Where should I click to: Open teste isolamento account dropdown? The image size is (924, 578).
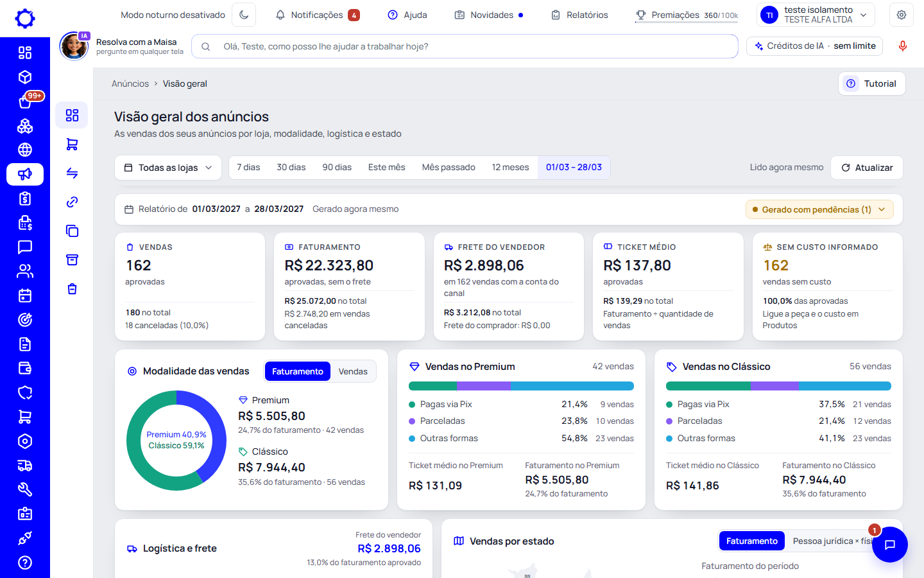click(x=816, y=15)
